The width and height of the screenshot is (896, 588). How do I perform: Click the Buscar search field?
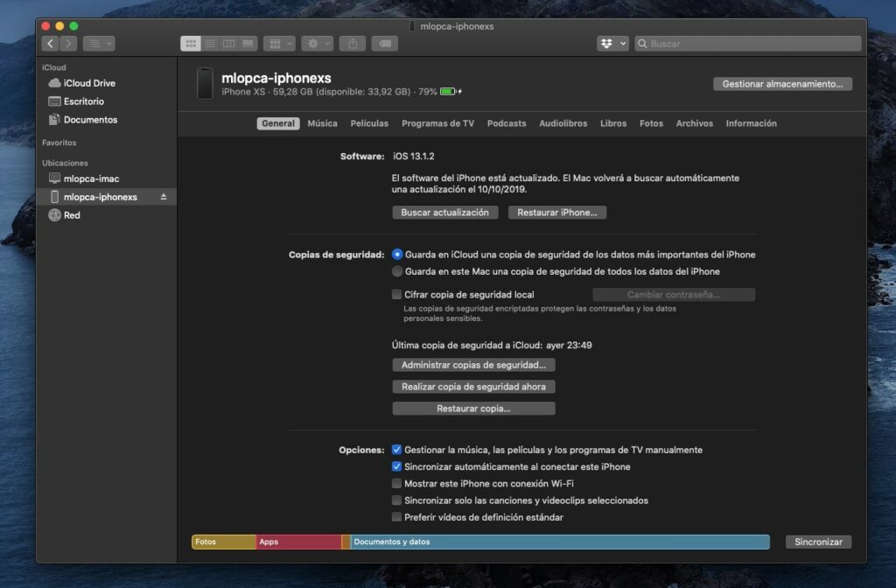(x=747, y=44)
